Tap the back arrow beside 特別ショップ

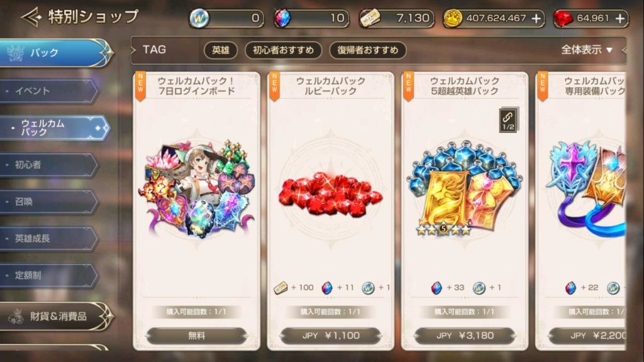point(31,17)
